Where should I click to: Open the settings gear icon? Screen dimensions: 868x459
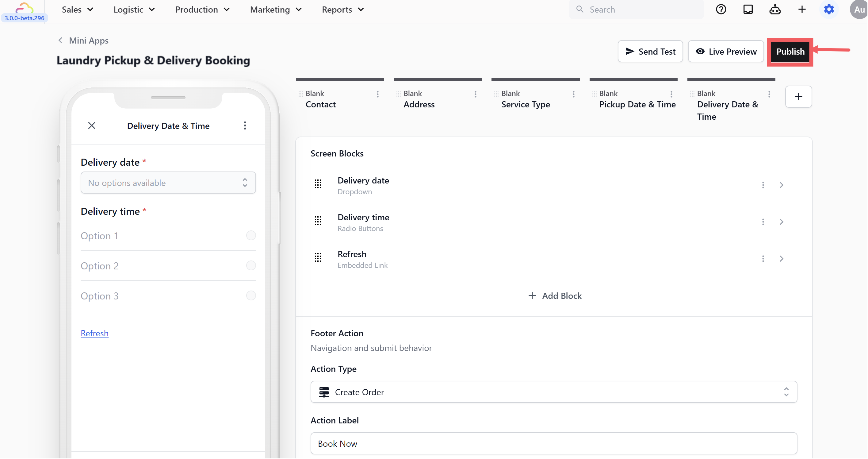pyautogui.click(x=828, y=10)
